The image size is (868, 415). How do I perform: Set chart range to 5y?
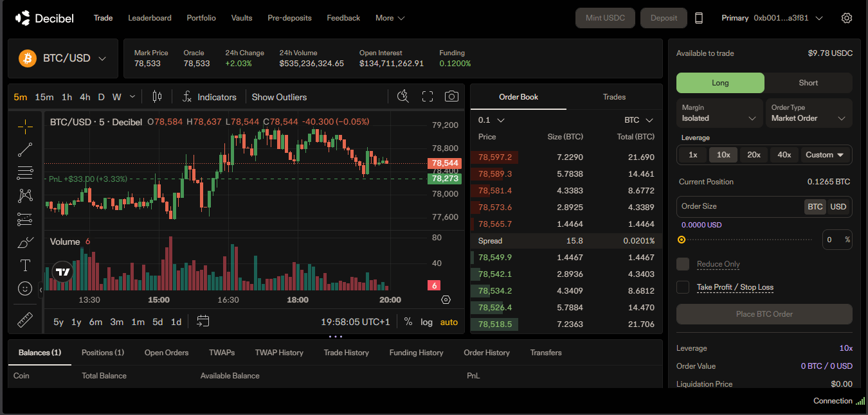(59, 322)
